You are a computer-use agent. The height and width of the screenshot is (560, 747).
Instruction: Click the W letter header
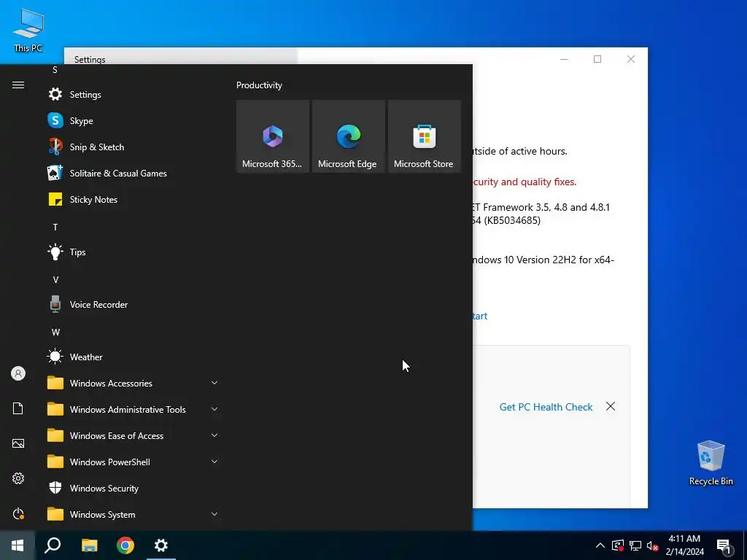pyautogui.click(x=55, y=332)
